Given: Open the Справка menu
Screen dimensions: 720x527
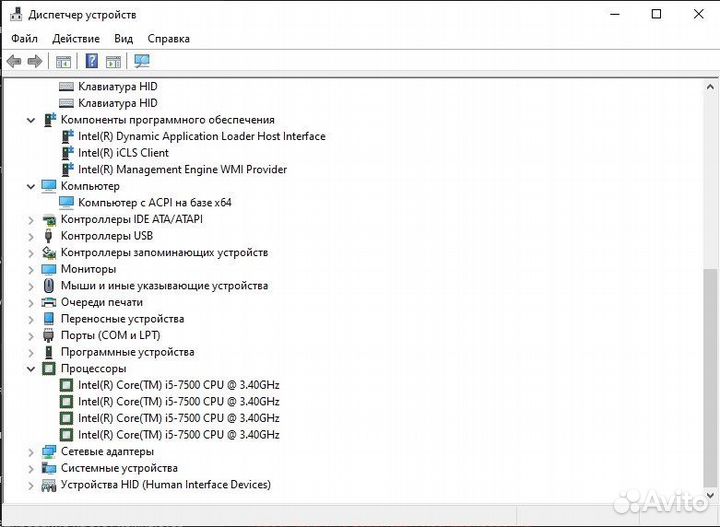Looking at the screenshot, I should click(x=168, y=39).
